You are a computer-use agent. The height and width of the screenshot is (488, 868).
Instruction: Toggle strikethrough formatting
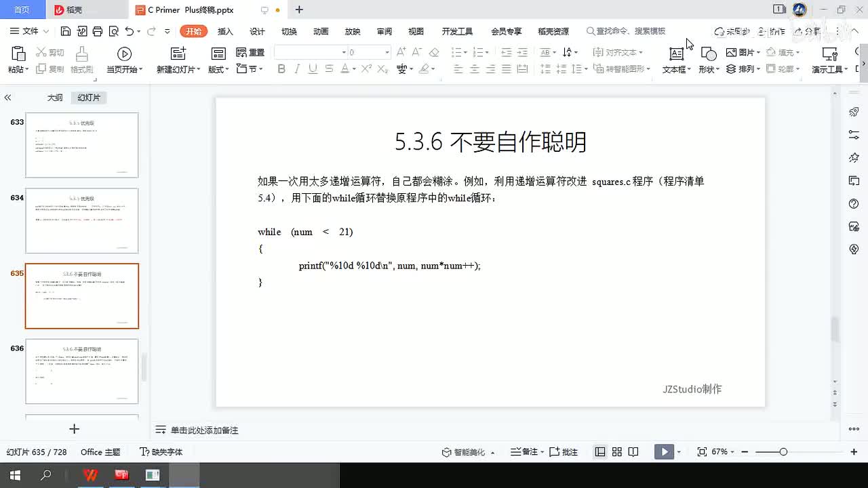pos(329,68)
